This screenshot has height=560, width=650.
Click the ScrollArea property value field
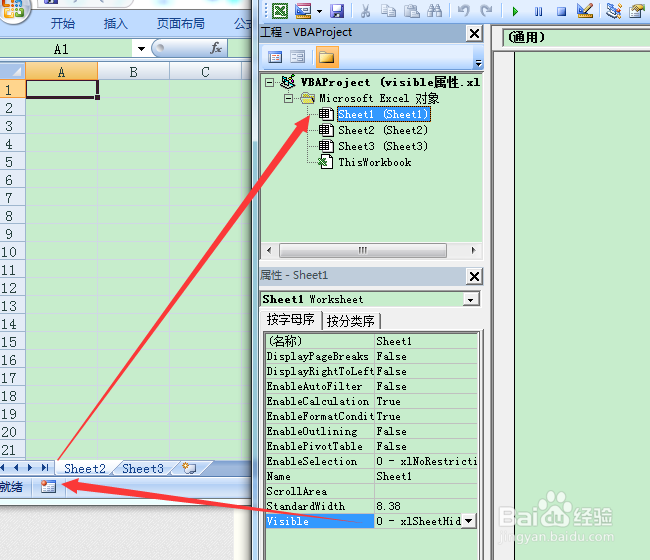coord(426,491)
